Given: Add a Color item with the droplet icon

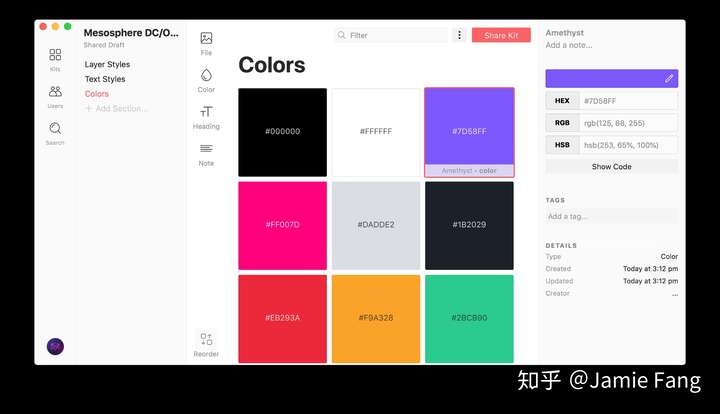Looking at the screenshot, I should [206, 75].
